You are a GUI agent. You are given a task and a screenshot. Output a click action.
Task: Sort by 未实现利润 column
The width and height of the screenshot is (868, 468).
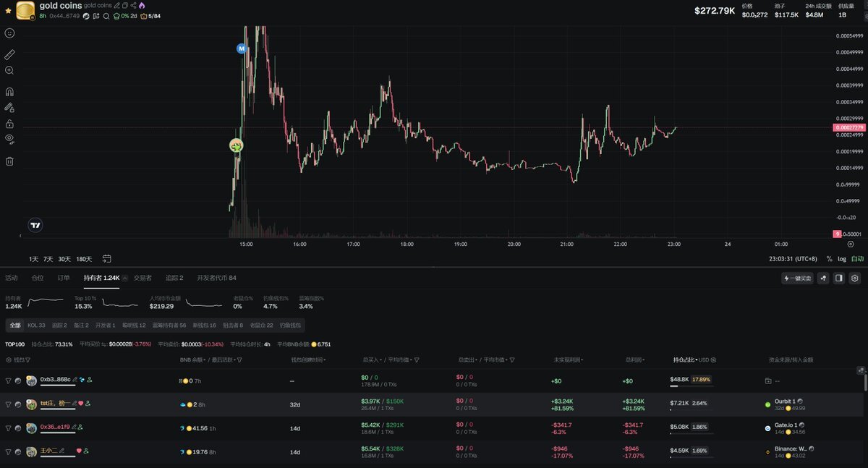click(568, 359)
